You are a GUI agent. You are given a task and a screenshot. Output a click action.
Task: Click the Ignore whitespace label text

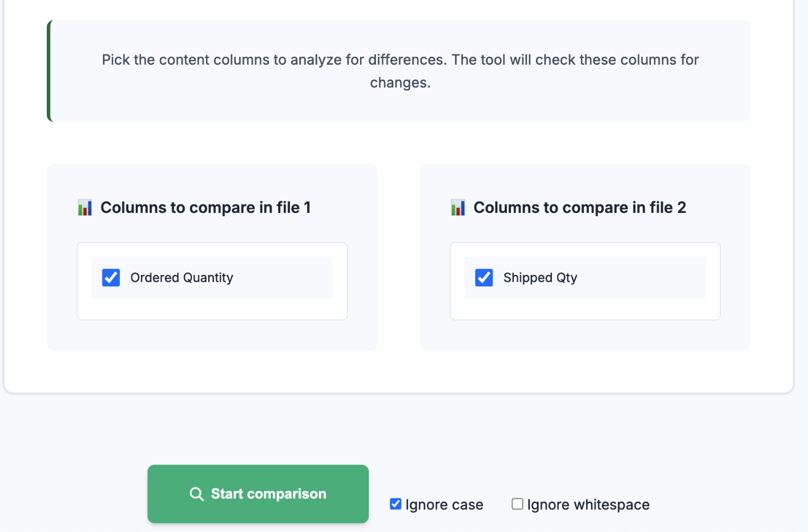[x=588, y=505]
